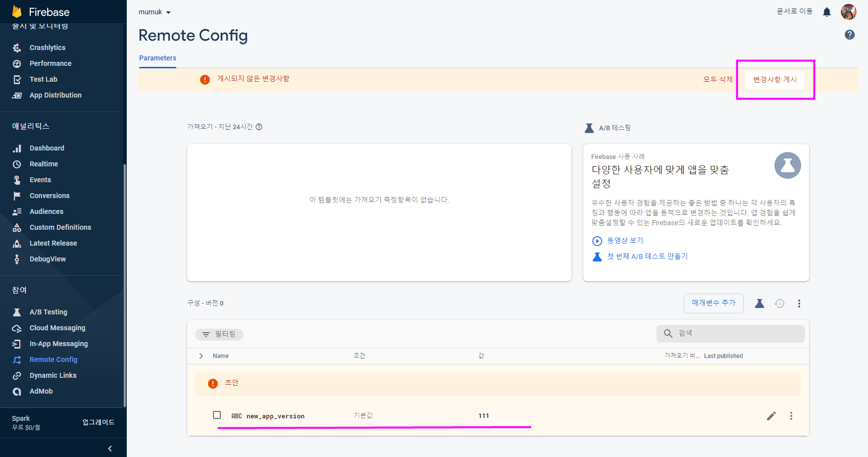Create first A/B test link
Screen dimensions: 868x457
pos(647,256)
